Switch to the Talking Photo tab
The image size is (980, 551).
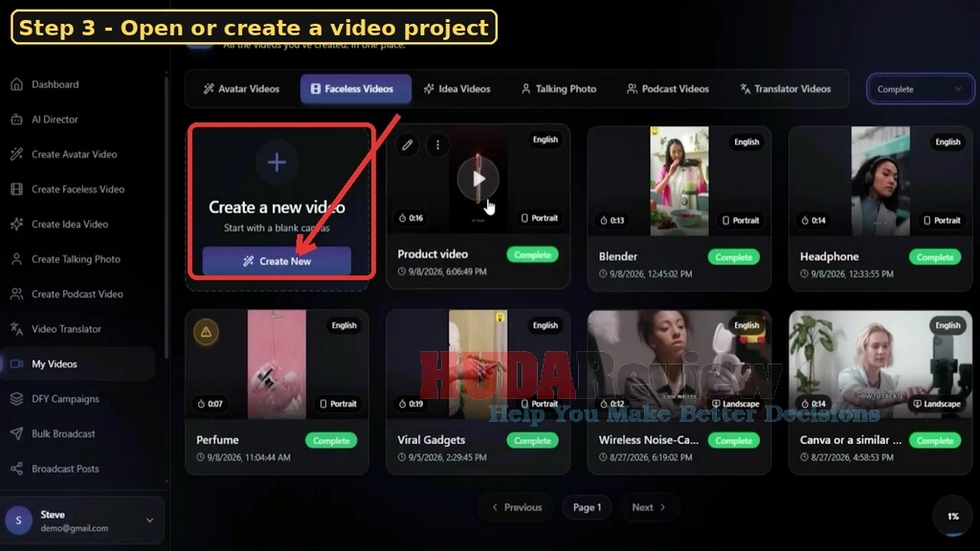coord(559,89)
